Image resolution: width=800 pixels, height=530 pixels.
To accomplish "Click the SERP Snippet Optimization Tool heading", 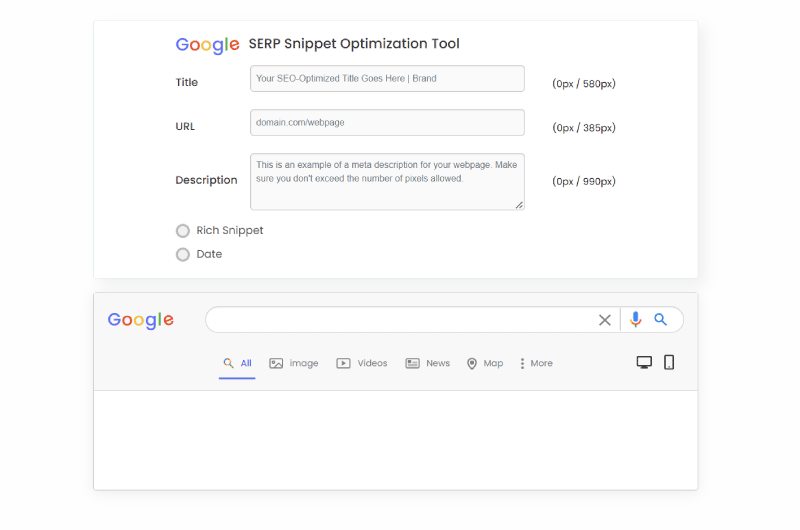I will (354, 44).
